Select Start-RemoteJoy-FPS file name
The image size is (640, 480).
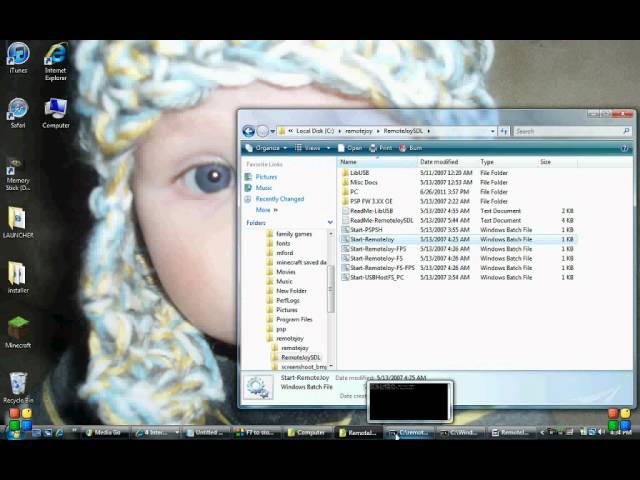[x=378, y=249]
